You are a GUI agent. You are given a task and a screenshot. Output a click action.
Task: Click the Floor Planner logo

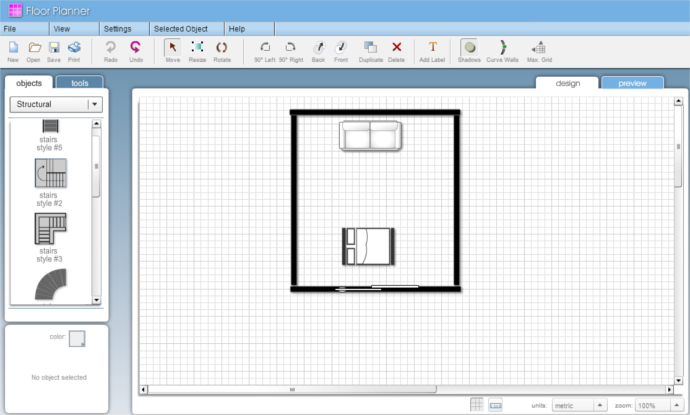[15, 11]
